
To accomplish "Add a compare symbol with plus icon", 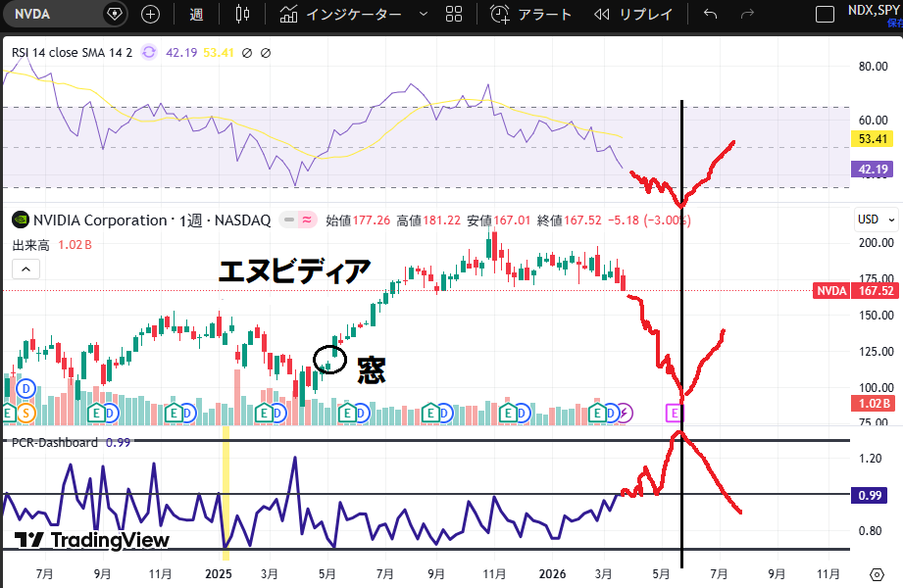I will point(150,14).
